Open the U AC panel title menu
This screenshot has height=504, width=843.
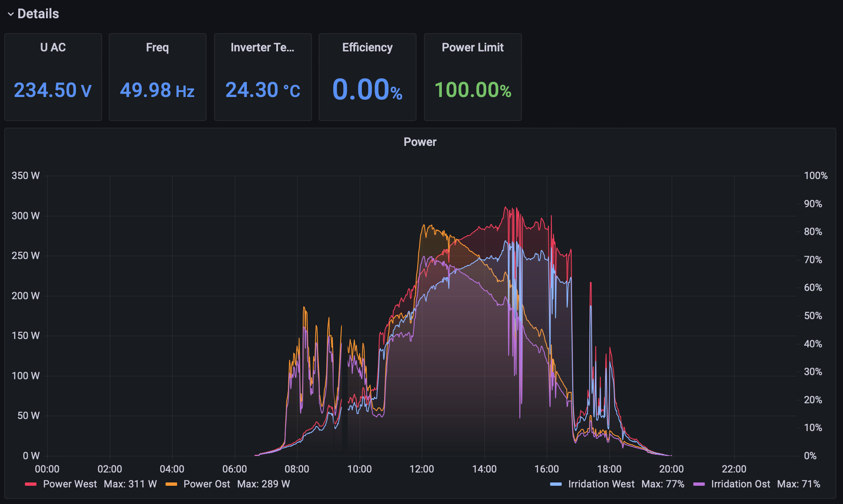(53, 48)
